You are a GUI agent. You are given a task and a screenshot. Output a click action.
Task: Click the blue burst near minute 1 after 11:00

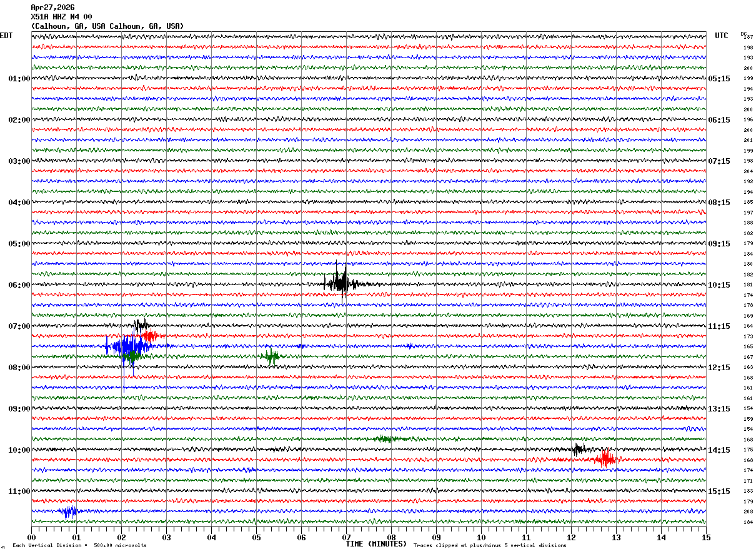tap(69, 511)
